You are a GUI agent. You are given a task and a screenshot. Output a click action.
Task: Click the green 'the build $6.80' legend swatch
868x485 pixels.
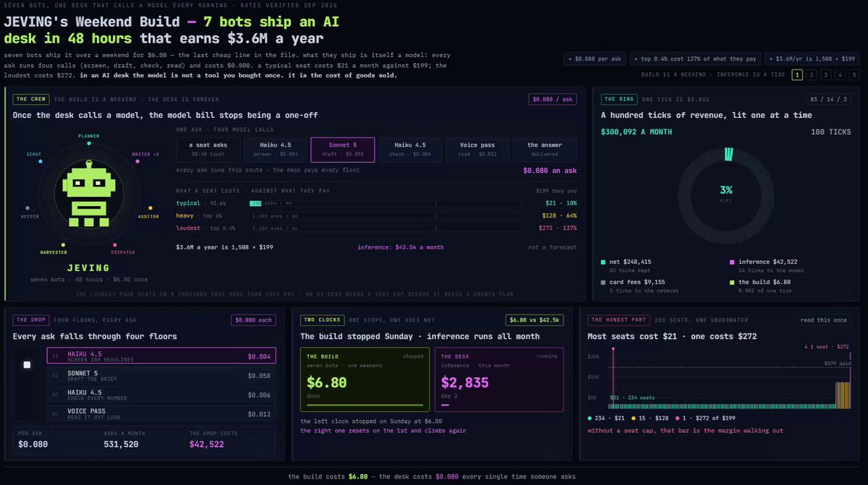[732, 282]
